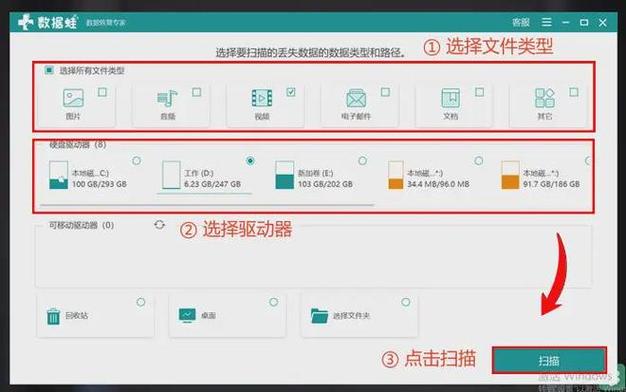Open the hamburger menu in title bar
Viewport: 626px width, 392px height.
pyautogui.click(x=547, y=22)
